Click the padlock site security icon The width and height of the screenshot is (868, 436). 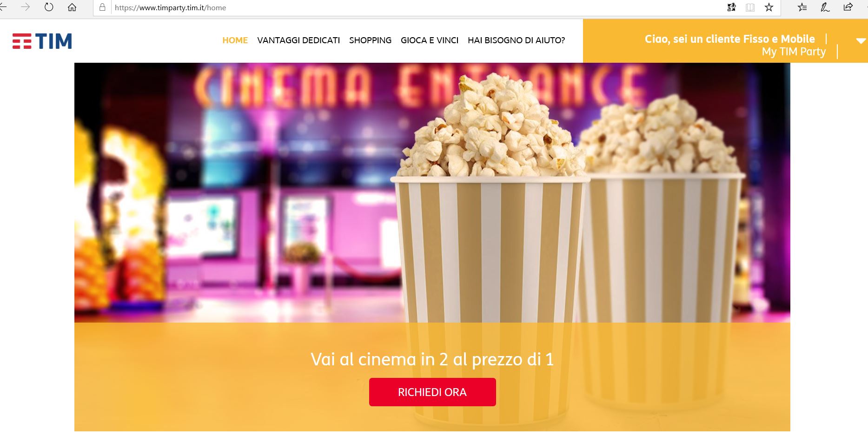coord(102,7)
